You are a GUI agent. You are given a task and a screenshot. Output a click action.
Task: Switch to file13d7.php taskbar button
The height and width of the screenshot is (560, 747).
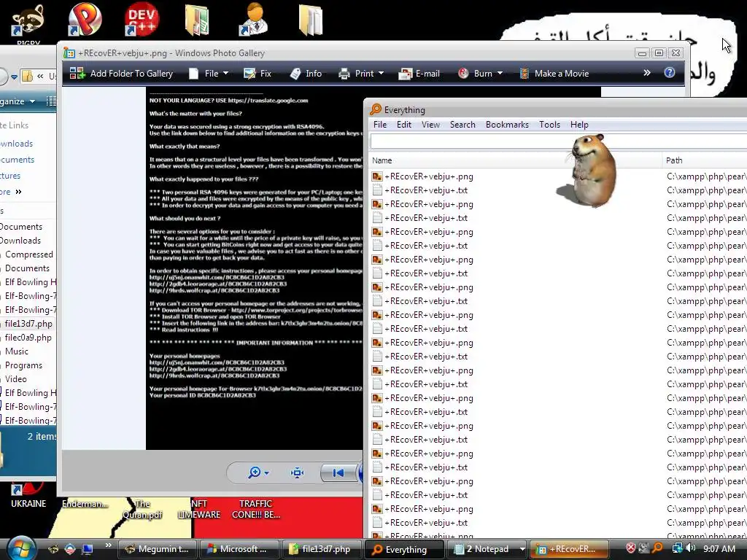point(322,549)
